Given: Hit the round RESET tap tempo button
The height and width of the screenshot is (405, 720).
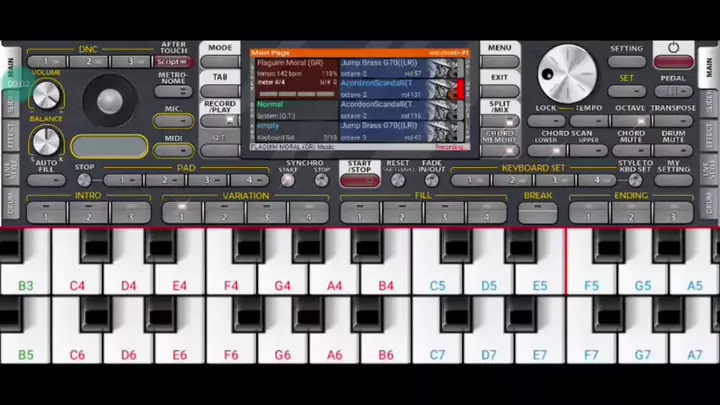Looking at the screenshot, I should tap(397, 181).
